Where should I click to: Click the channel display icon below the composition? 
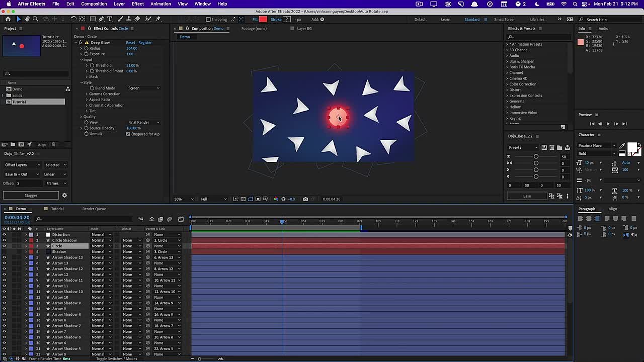coord(276,199)
